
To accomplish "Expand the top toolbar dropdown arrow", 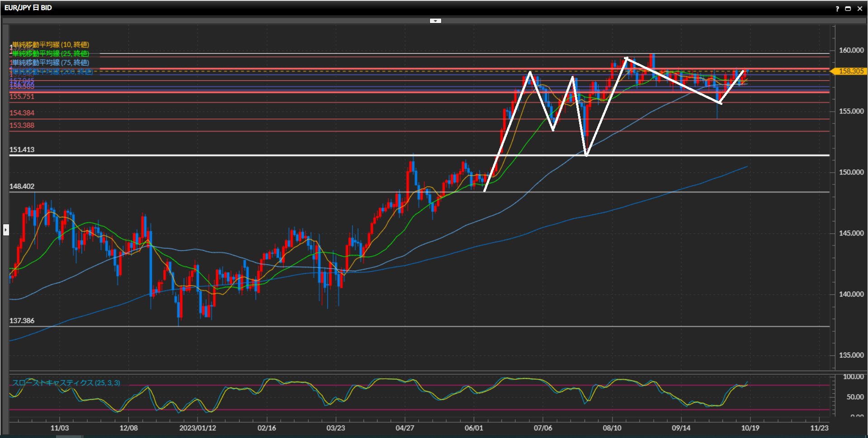I will (x=435, y=21).
